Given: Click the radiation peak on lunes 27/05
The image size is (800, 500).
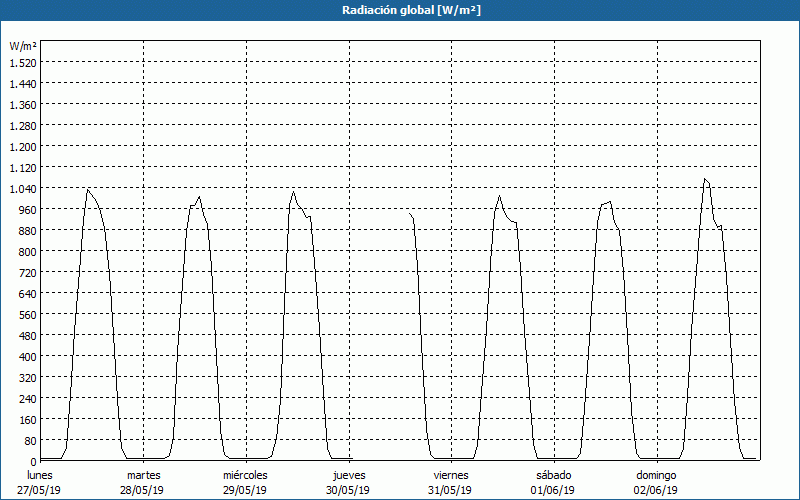Looking at the screenshot, I should [x=88, y=190].
